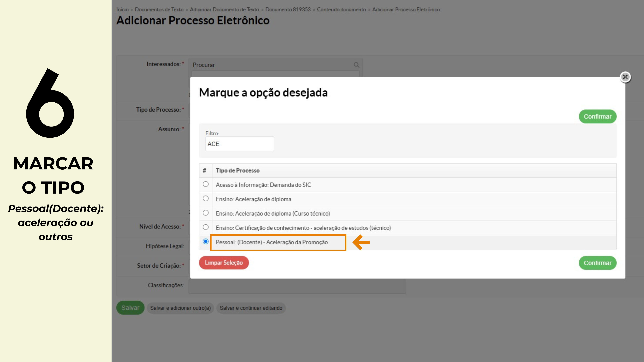
Task: Select Ensino: Aceleração de diploma radio option
Action: tap(205, 199)
